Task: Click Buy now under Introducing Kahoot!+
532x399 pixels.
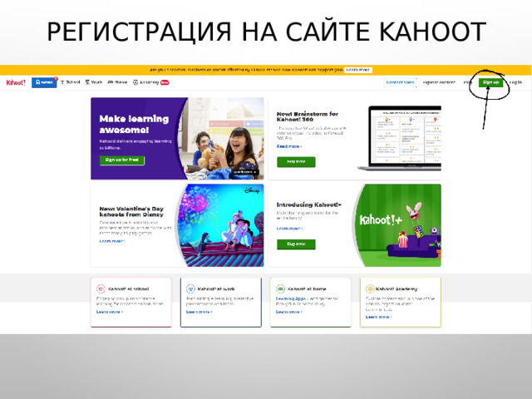Action: [x=296, y=244]
